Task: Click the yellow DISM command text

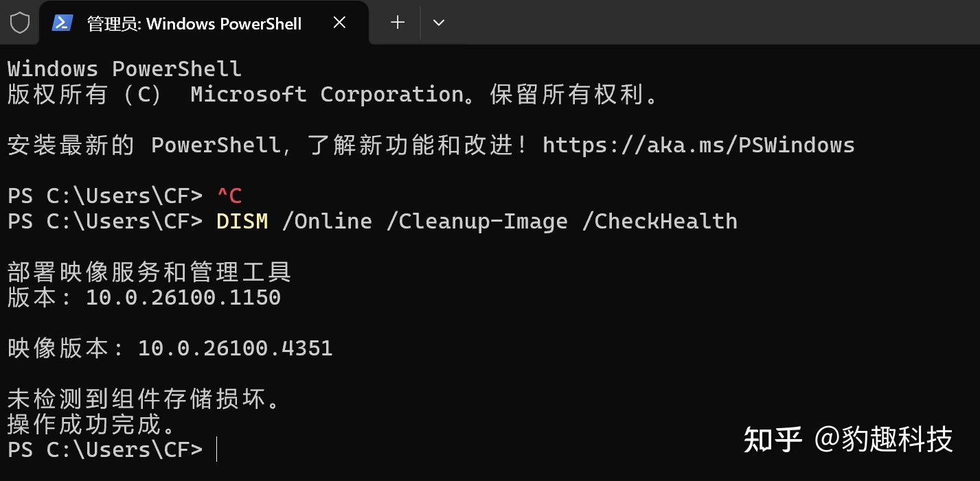Action: (x=242, y=221)
